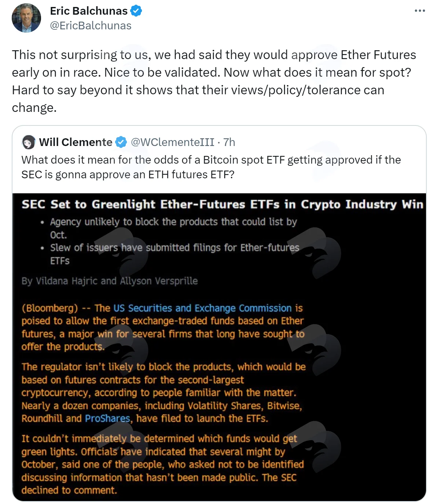The height and width of the screenshot is (504, 437).
Task: Click paragraph beginning It couldn't immediately be determined
Action: pyautogui.click(x=163, y=464)
